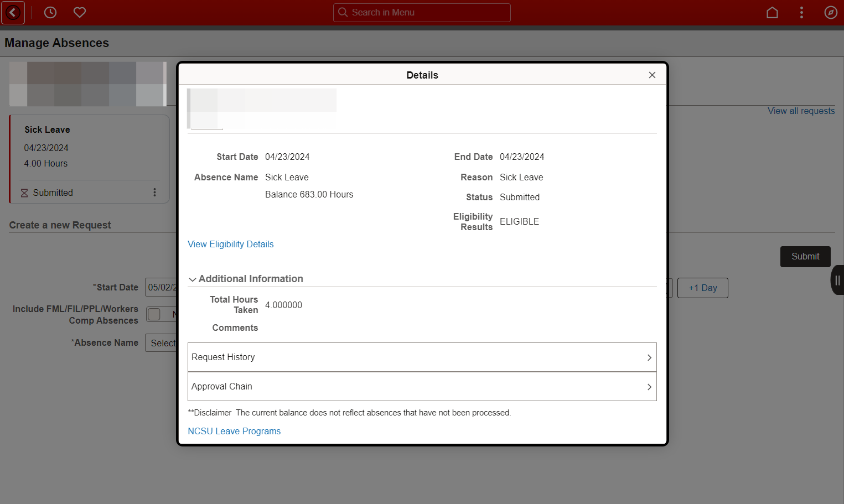Open the Absence Name dropdown

click(161, 343)
